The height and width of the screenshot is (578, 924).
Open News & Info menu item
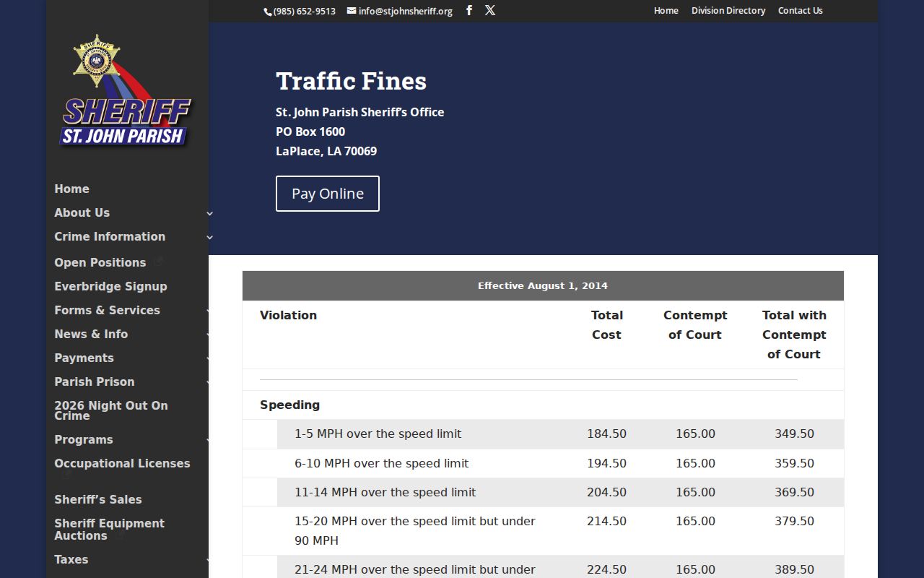pyautogui.click(x=91, y=334)
